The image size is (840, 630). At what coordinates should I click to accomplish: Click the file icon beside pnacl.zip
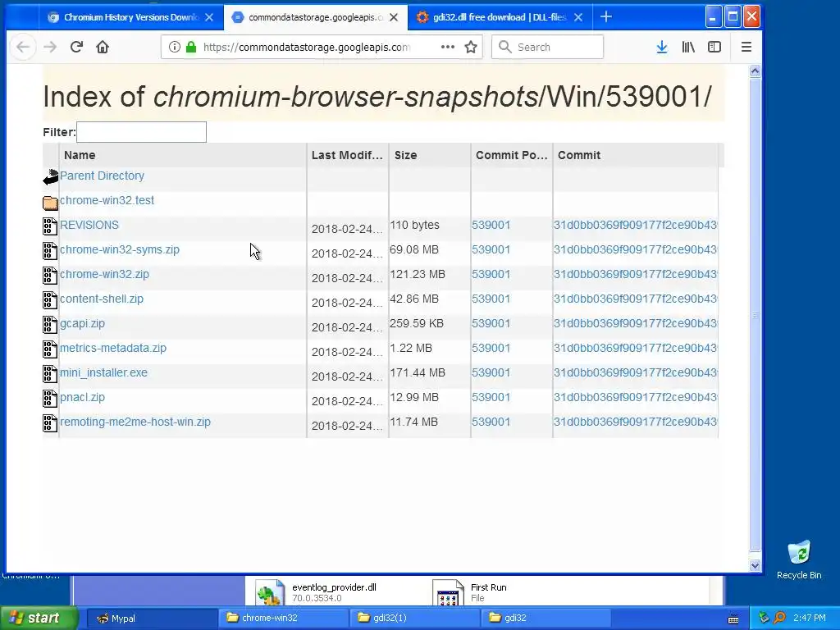pos(50,399)
